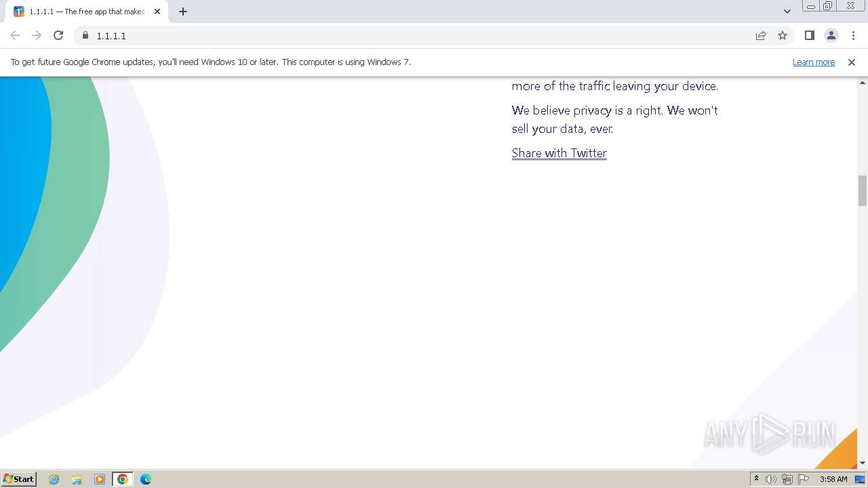Click the scrollbar down arrow
The width and height of the screenshot is (868, 488).
coord(863,463)
